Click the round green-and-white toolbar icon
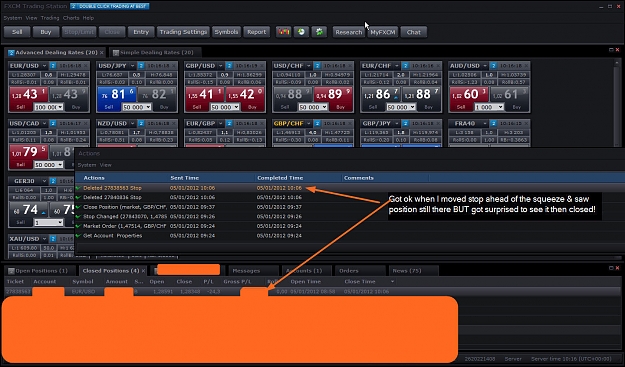Viewport: 625px width, 367px height. [x=301, y=32]
